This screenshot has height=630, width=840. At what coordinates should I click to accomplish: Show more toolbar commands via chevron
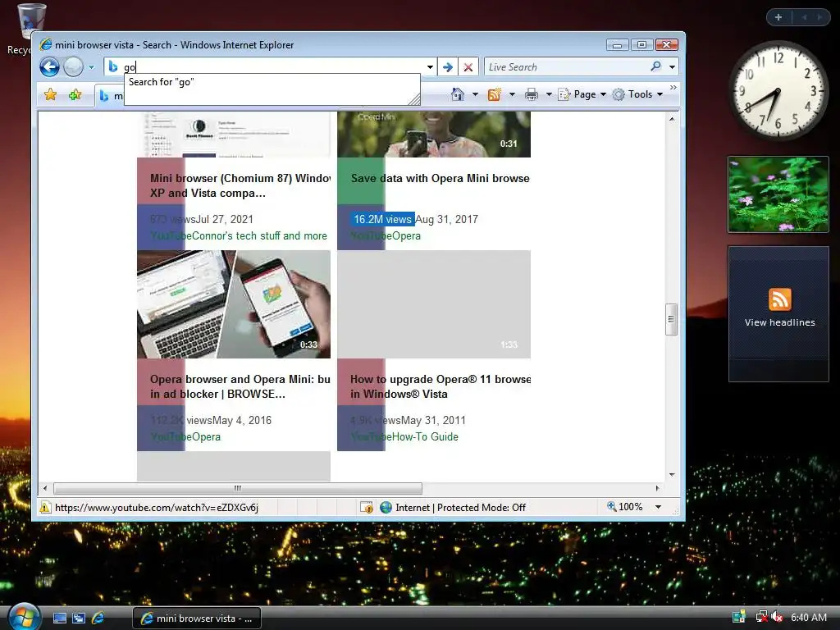pos(673,87)
